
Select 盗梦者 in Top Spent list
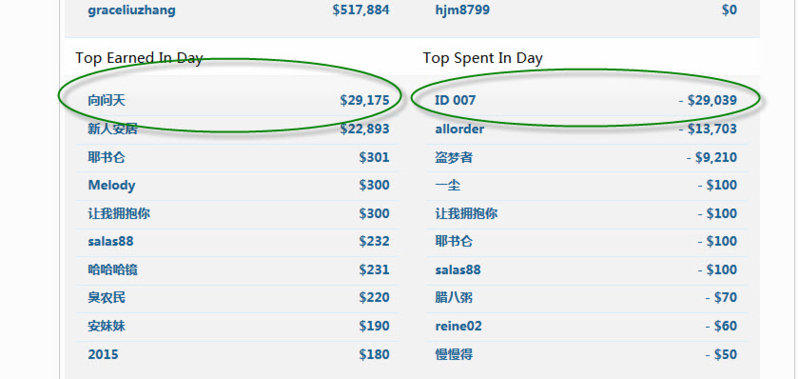tap(453, 157)
